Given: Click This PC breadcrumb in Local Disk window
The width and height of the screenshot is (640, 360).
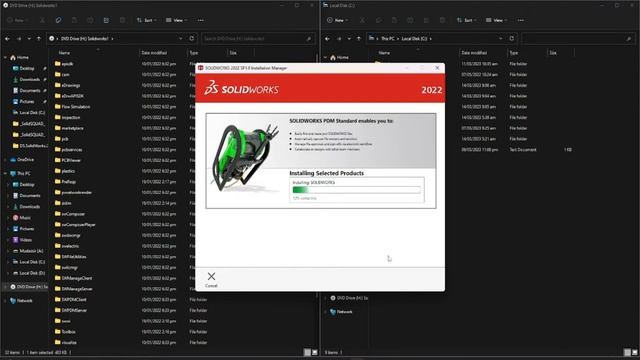Looking at the screenshot, I should coord(388,39).
